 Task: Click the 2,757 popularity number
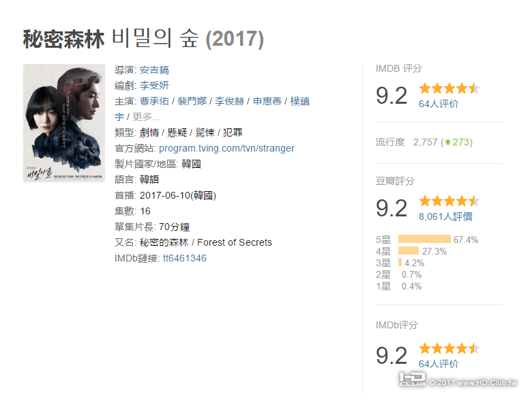(x=426, y=142)
